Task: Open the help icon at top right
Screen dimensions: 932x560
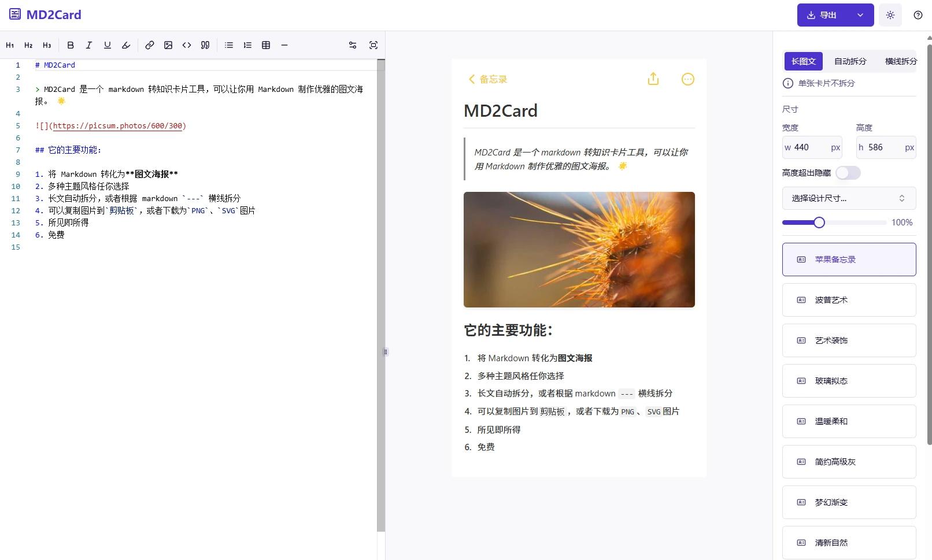Action: (918, 15)
